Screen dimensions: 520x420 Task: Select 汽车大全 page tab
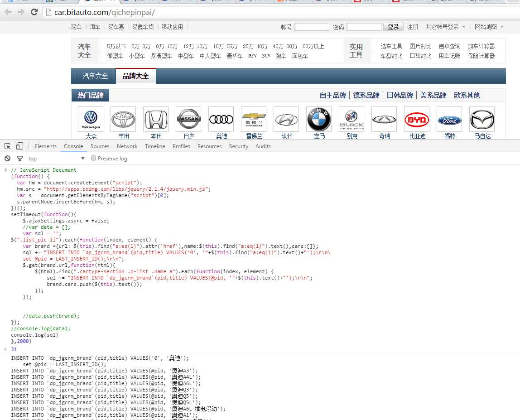coord(95,76)
